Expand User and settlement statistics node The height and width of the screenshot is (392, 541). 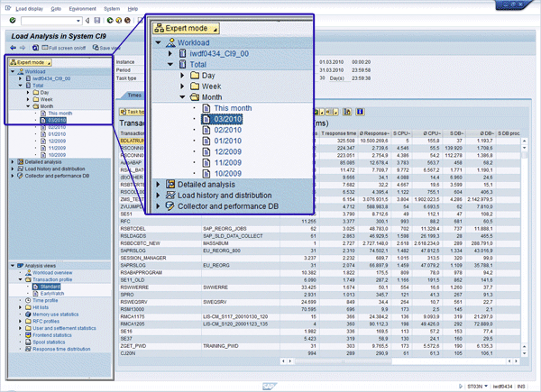tap(21, 328)
